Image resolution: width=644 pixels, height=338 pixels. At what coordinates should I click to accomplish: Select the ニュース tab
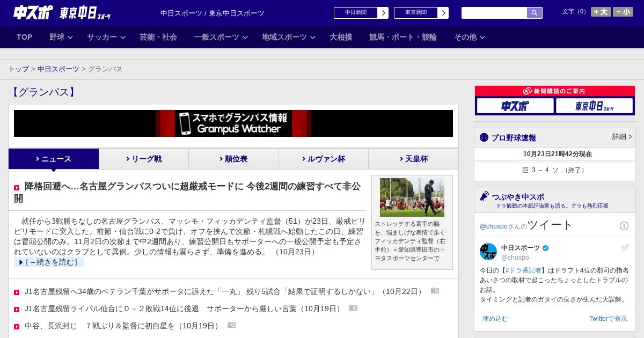click(x=54, y=159)
